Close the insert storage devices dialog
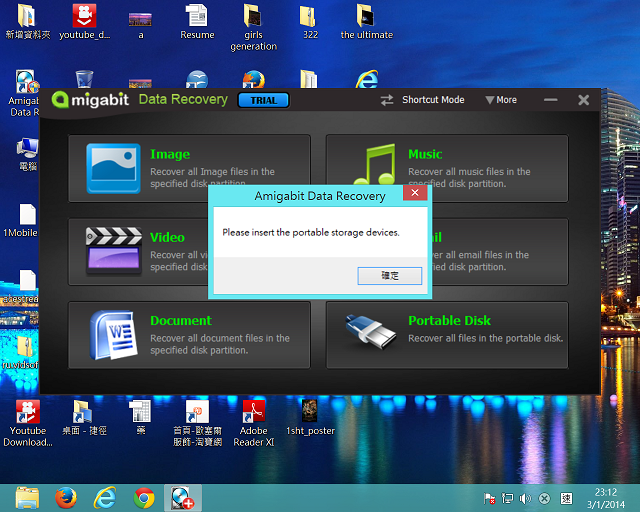The width and height of the screenshot is (640, 512). tap(415, 193)
